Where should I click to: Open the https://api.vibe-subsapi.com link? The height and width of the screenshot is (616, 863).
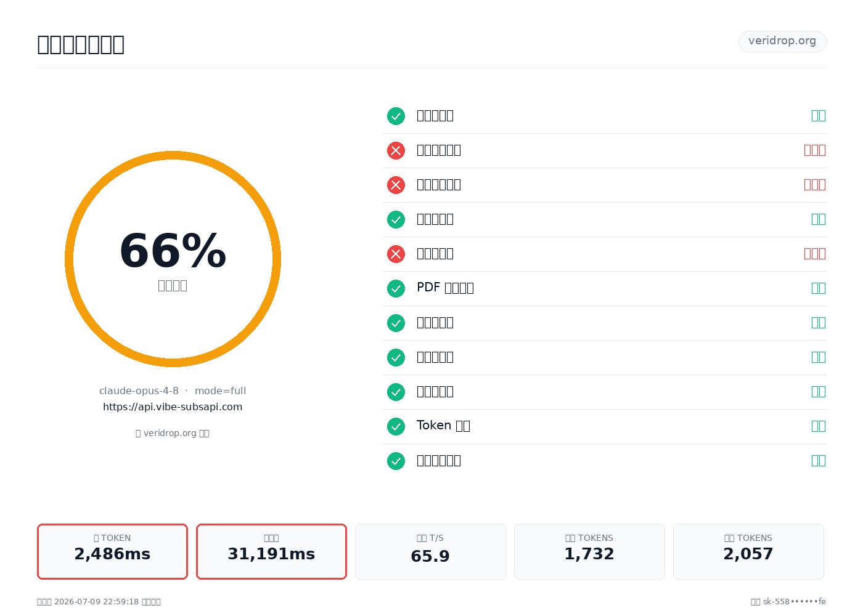click(173, 407)
